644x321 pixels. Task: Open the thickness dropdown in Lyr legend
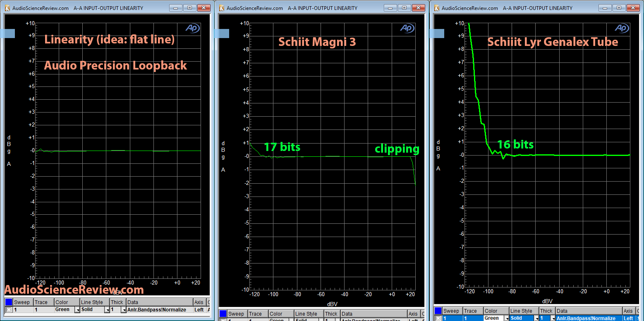coord(553,319)
